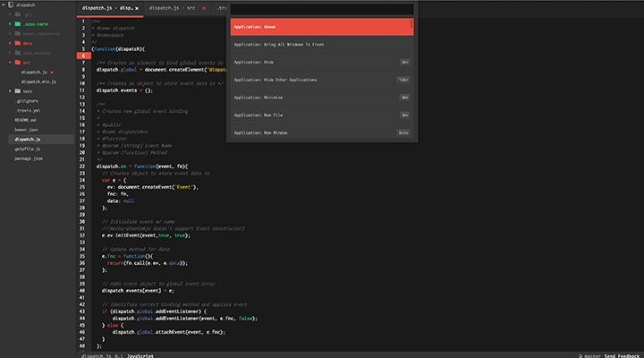Click the red docs folder icon
Image resolution: width=644 pixels, height=358 pixels.
point(18,43)
